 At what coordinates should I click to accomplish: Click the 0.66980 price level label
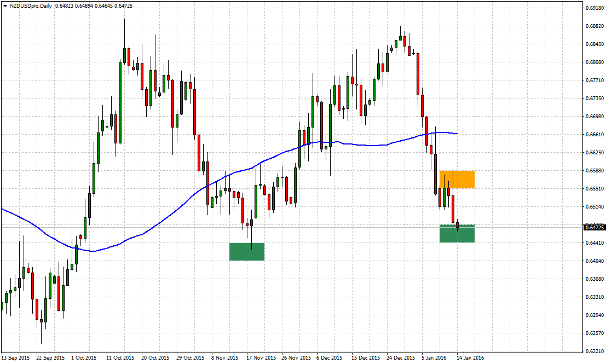(x=595, y=116)
